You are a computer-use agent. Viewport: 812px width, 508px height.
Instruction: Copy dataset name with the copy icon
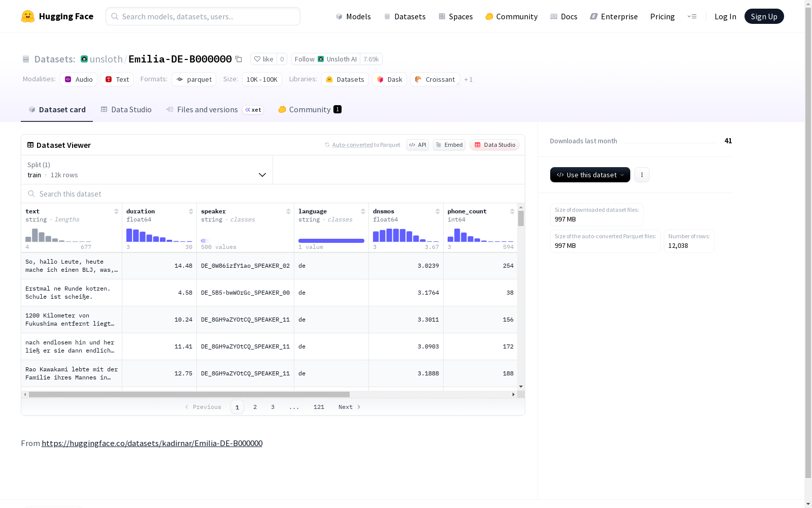(x=239, y=59)
